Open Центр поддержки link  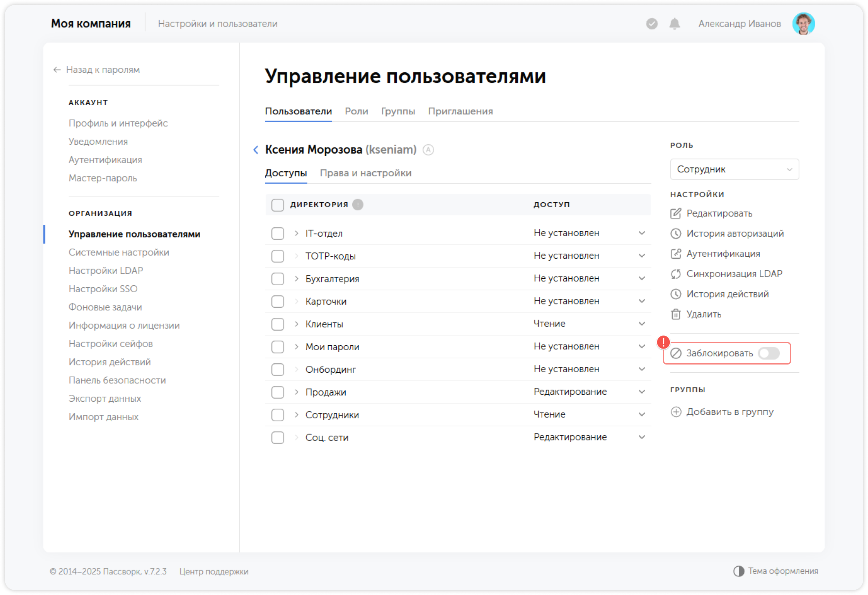[214, 572]
